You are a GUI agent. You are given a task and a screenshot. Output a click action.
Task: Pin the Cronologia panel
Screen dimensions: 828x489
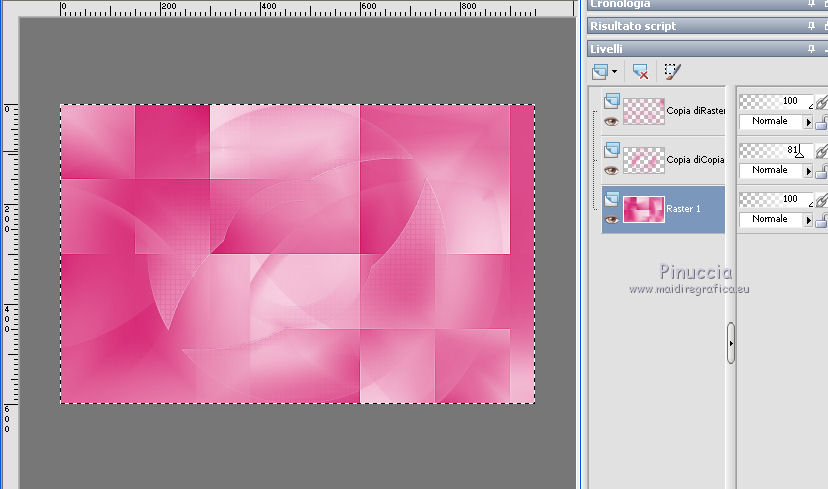[811, 4]
